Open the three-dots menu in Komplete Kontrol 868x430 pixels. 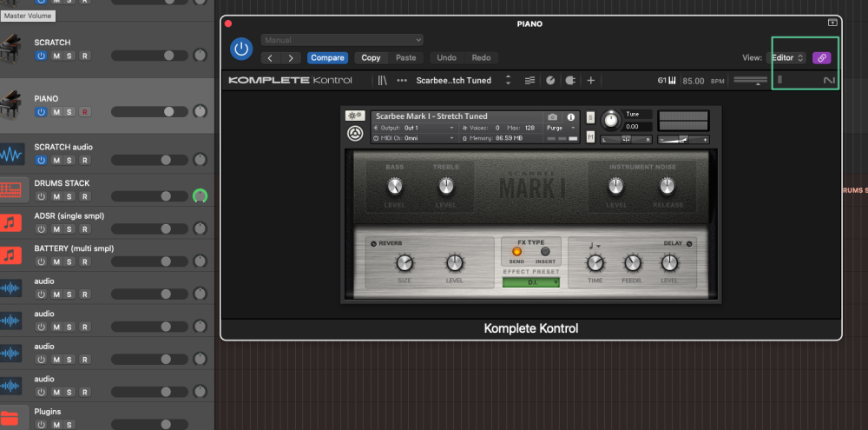tap(402, 80)
